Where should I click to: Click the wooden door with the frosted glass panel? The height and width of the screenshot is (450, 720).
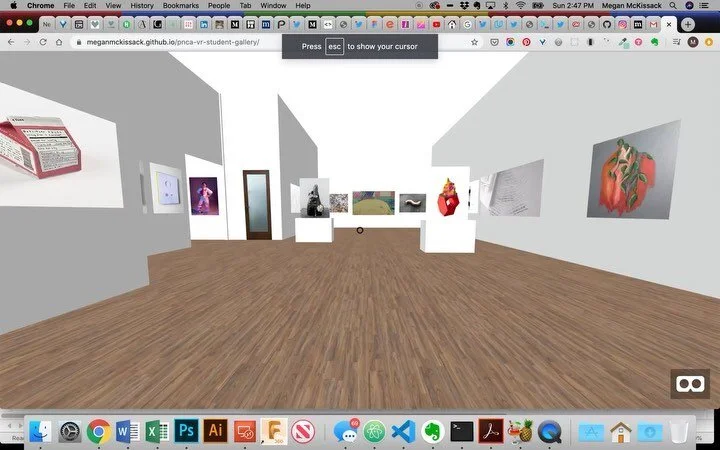coord(257,205)
